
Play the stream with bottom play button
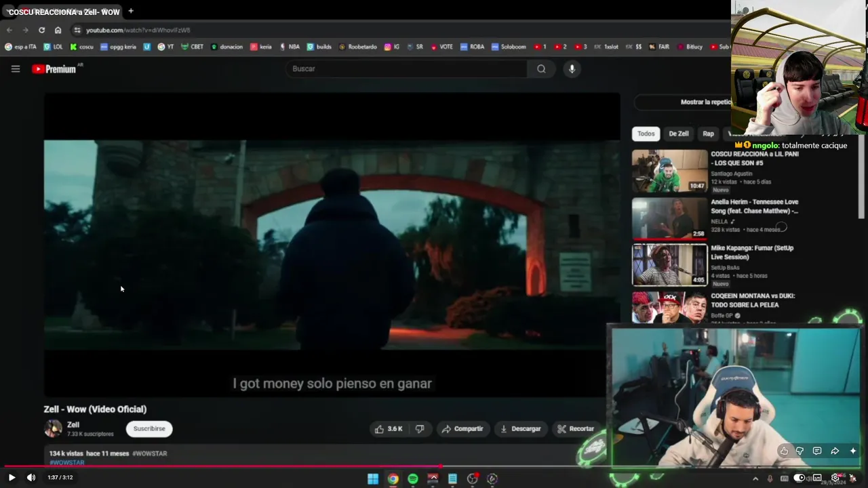click(x=12, y=477)
